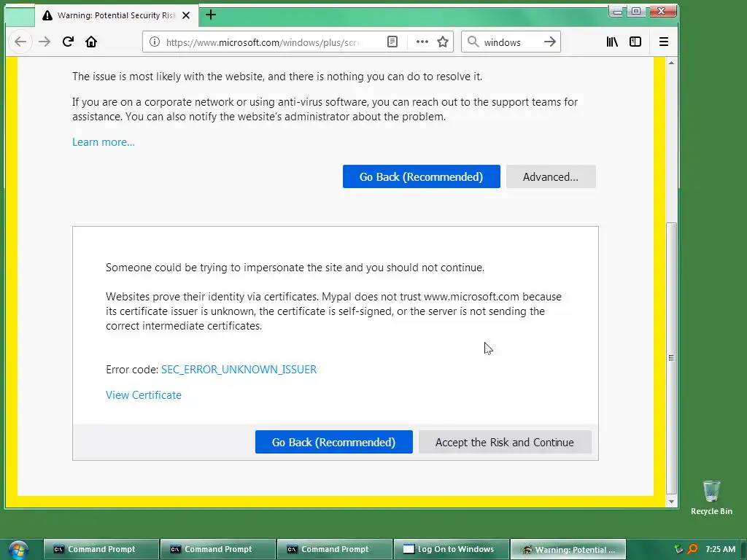The height and width of the screenshot is (560, 747).
Task: Maximize the browser window
Action: click(x=636, y=11)
